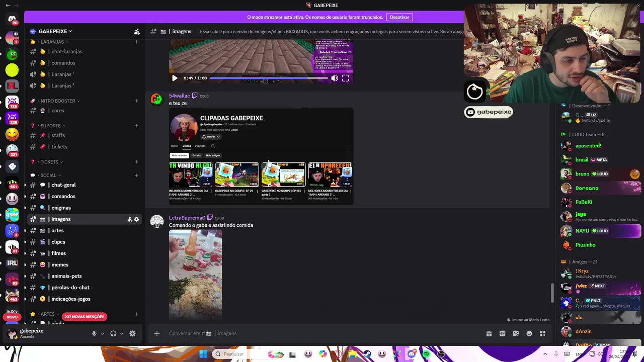Image resolution: width=644 pixels, height=362 pixels.
Task: Toggle headphones deafen in user panel
Action: pos(113,333)
